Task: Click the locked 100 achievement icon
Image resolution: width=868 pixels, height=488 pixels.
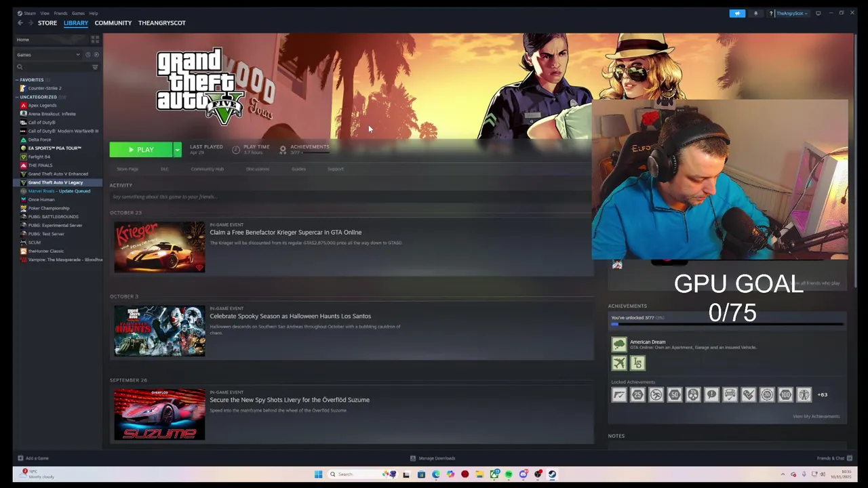Action: [785, 394]
